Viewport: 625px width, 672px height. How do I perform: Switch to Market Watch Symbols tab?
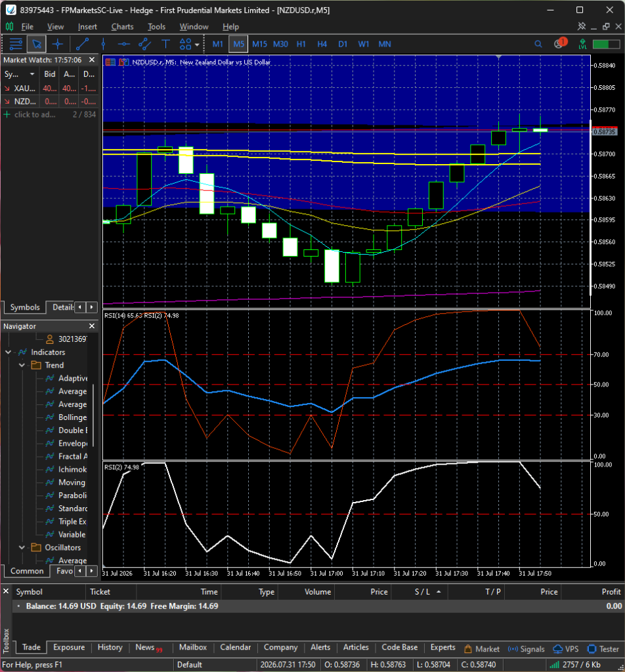pos(25,307)
